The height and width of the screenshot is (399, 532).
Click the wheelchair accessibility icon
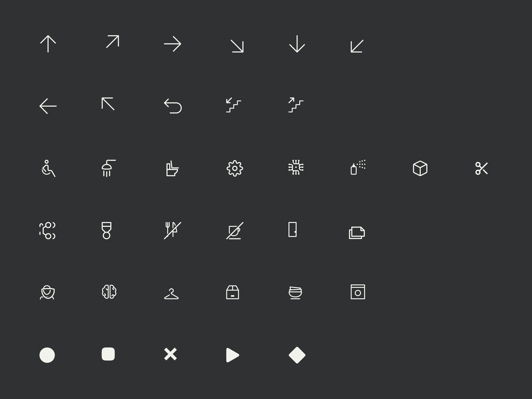48,168
